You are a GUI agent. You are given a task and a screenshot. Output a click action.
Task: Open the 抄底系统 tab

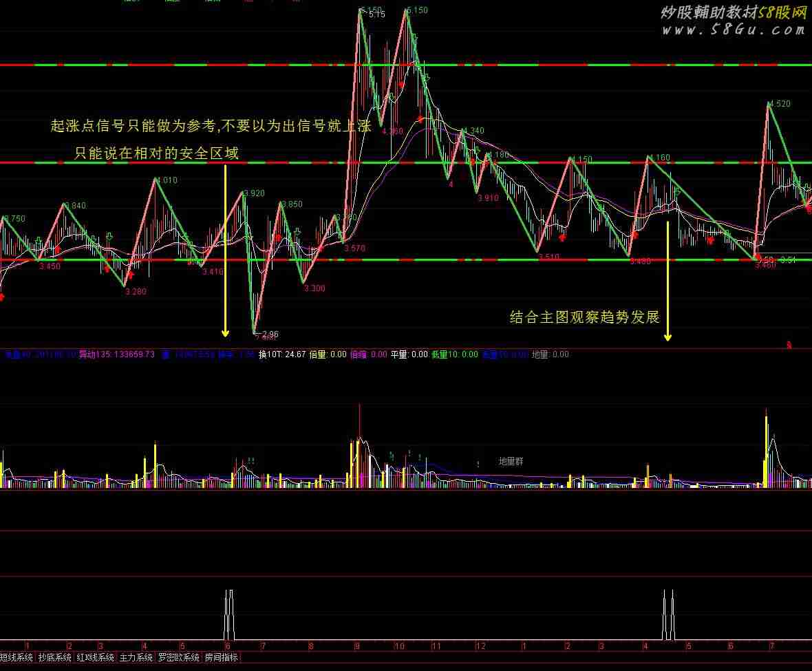point(54,657)
